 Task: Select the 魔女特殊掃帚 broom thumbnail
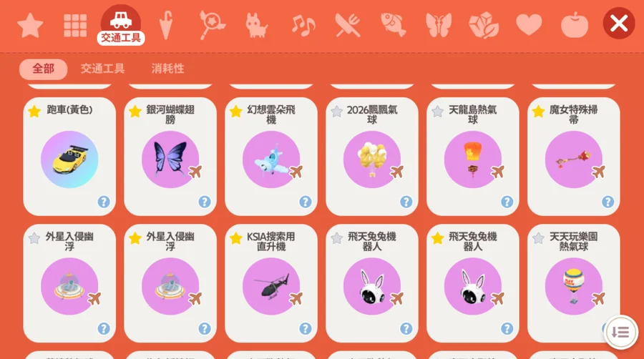[x=574, y=159]
